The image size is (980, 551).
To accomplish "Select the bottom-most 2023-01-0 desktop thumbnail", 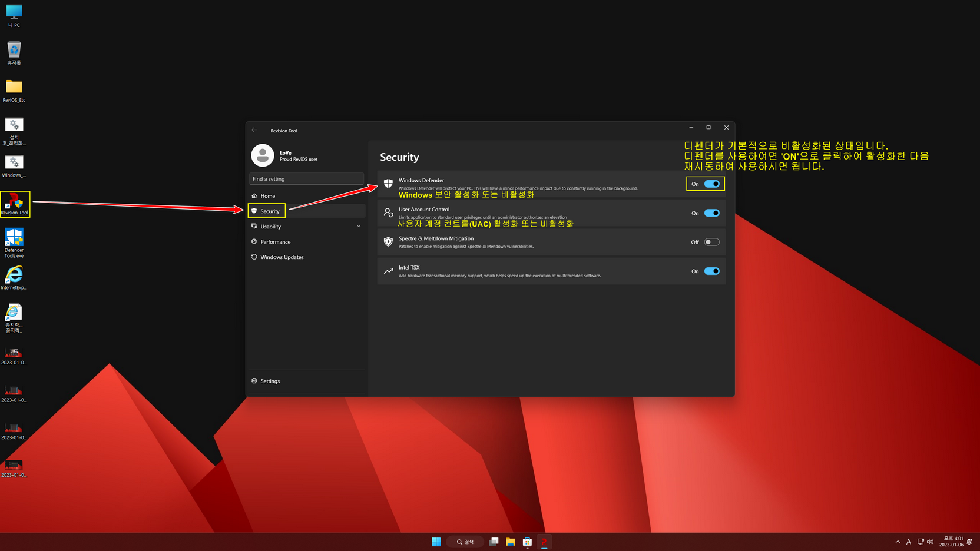I will pyautogui.click(x=14, y=469).
